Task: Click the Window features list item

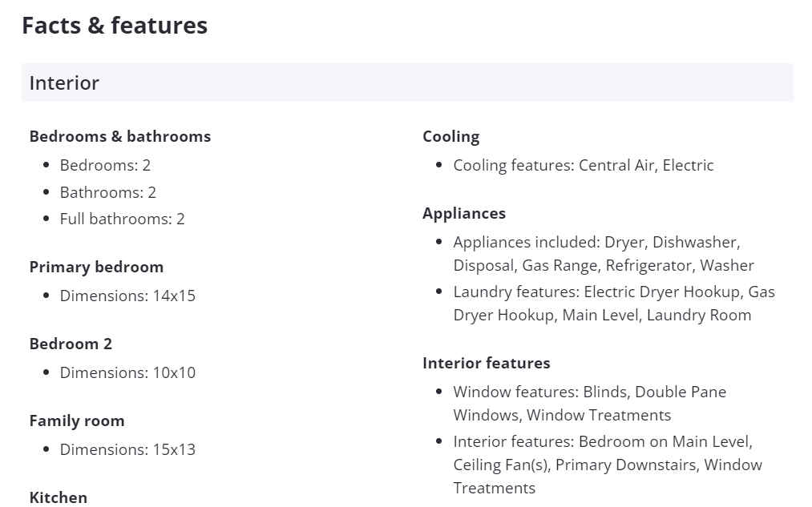Action: click(589, 404)
